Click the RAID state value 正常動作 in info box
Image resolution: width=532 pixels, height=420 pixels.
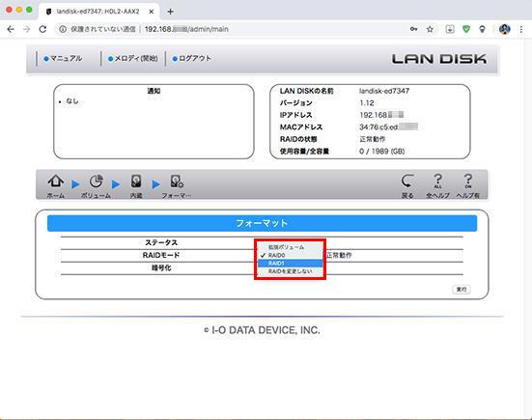click(x=372, y=139)
